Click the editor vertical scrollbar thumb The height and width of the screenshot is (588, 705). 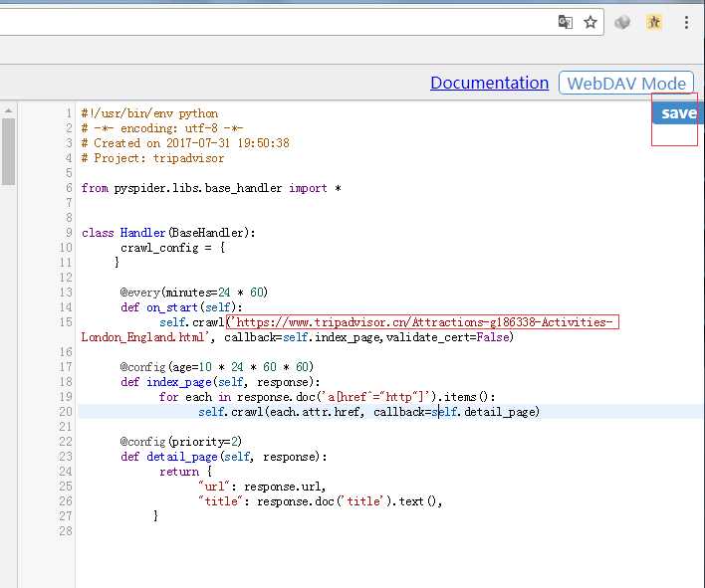9,151
